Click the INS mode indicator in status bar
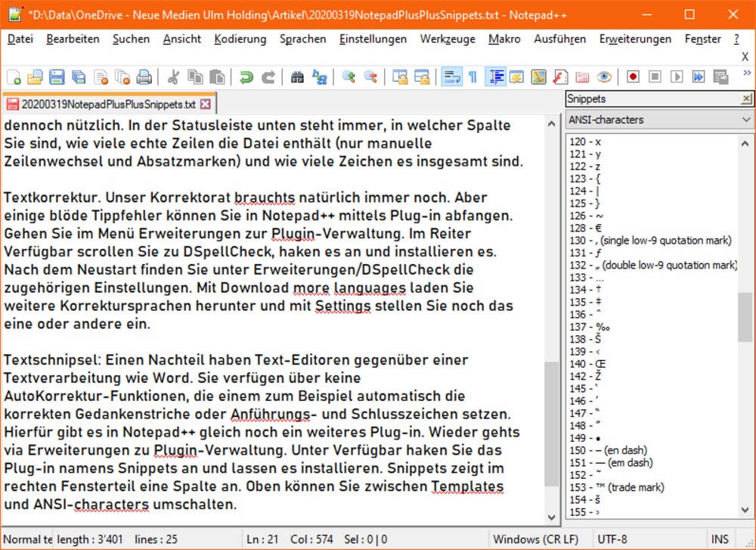Screen dimensions: 756x550 click(719, 539)
